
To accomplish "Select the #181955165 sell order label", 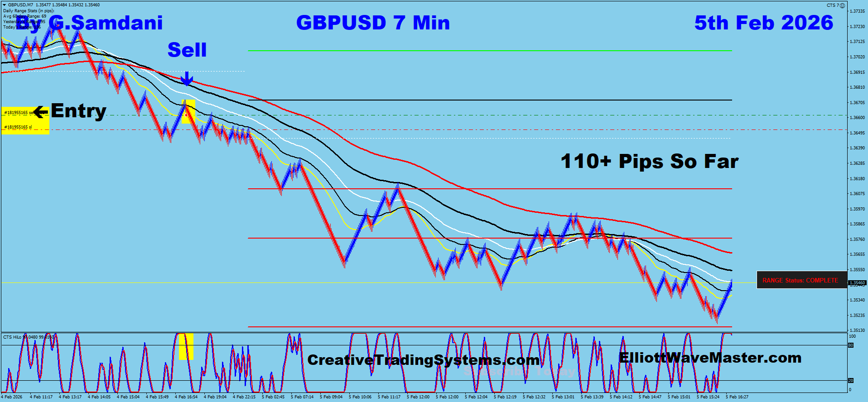I will [x=17, y=112].
